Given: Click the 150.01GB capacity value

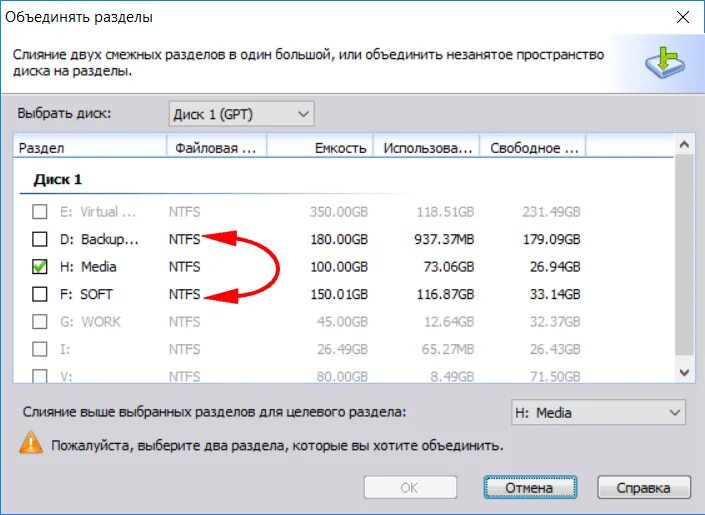Looking at the screenshot, I should coord(339,294).
